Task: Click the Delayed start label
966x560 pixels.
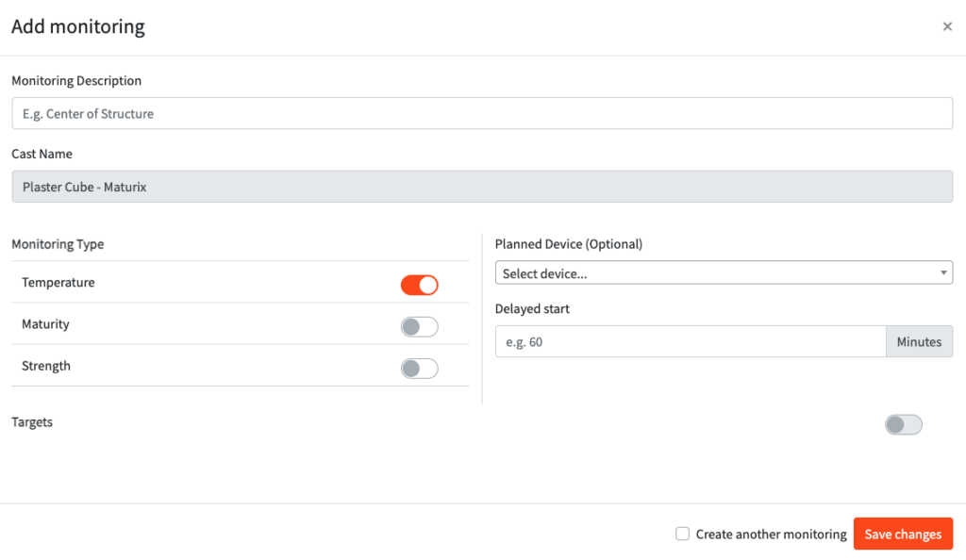Action: pyautogui.click(x=532, y=308)
